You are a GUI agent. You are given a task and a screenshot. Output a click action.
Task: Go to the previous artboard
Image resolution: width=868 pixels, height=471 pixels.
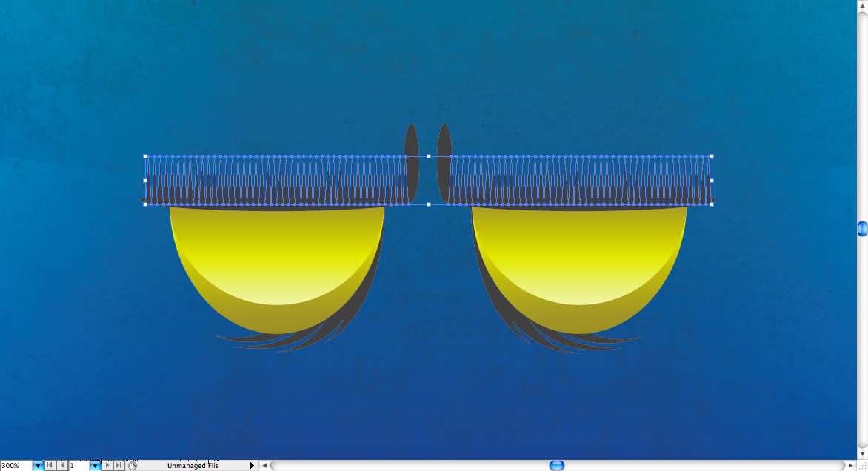61,466
